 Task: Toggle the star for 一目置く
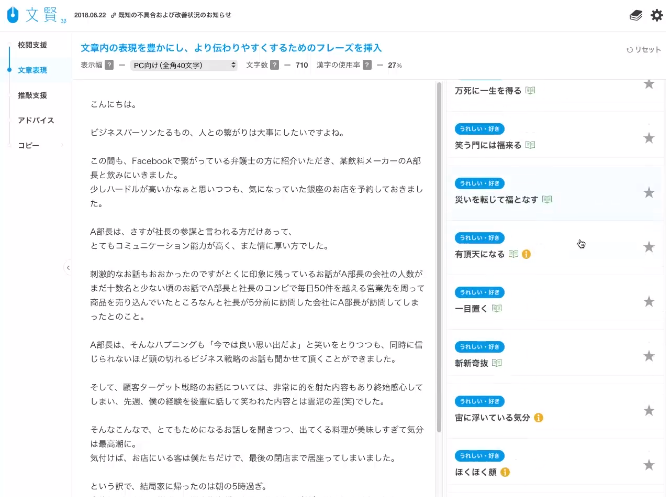coord(649,302)
